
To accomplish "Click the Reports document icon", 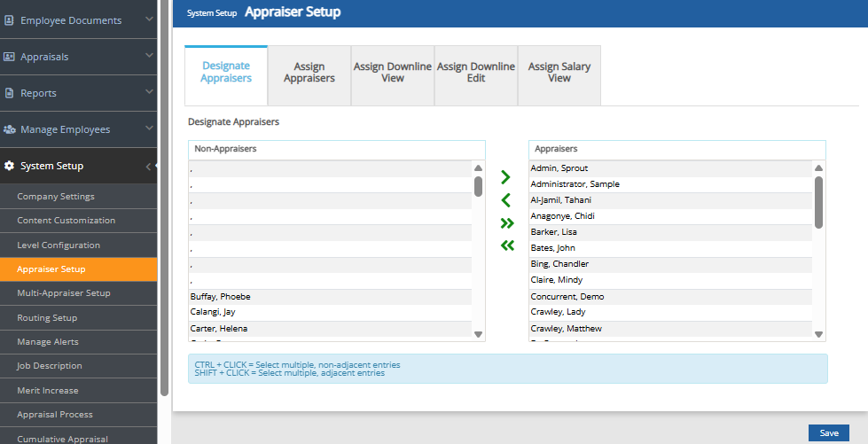I will 9,93.
